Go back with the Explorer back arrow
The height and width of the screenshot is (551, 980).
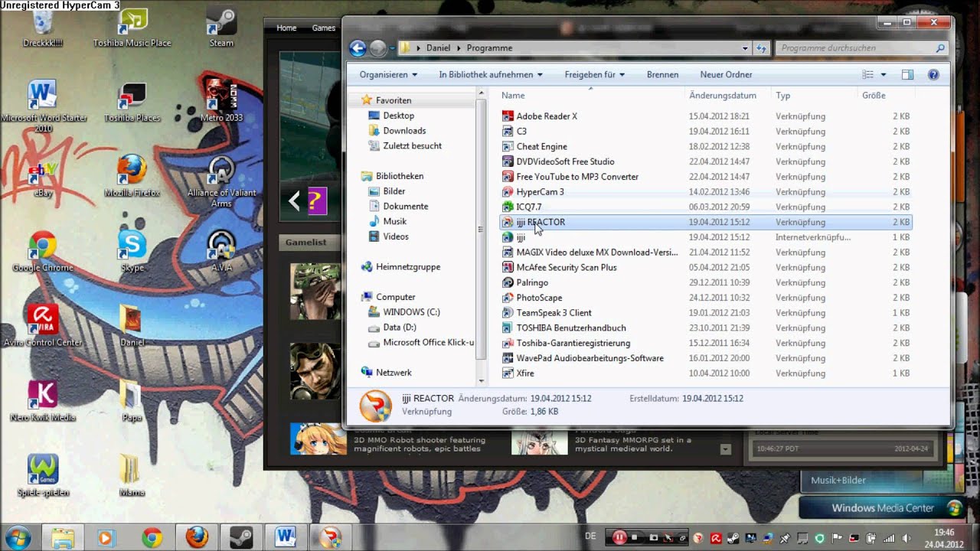coord(358,48)
